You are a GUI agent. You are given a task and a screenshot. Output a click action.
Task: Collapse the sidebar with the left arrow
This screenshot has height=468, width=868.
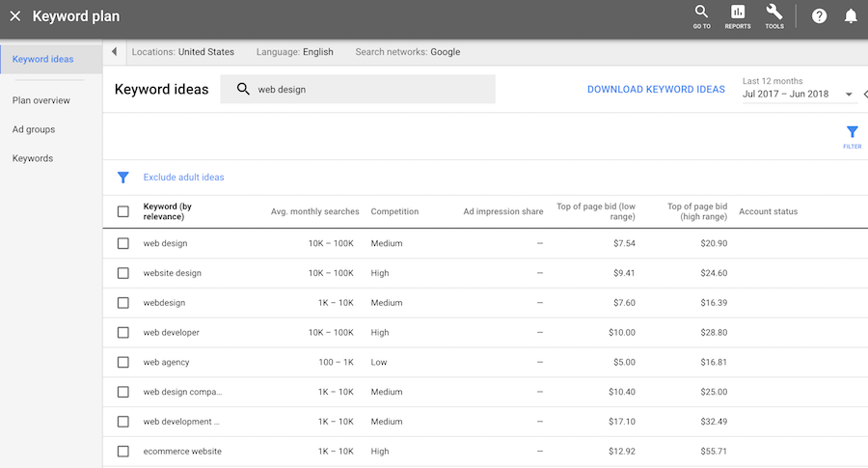[115, 52]
